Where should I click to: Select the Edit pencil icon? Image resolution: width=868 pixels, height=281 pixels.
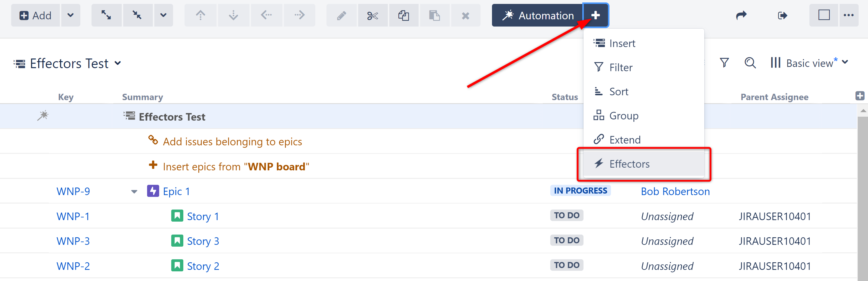(341, 15)
